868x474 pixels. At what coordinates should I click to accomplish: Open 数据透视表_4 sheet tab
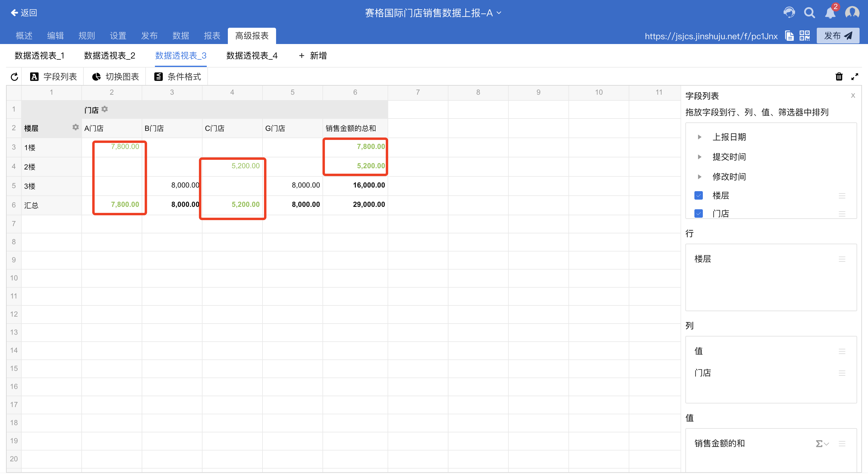point(252,55)
